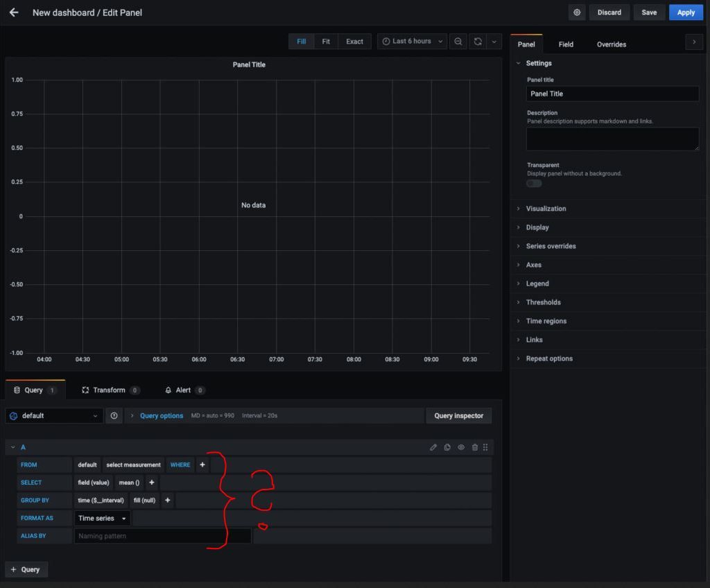The width and height of the screenshot is (710, 588).
Task: Click the zoom out time range icon
Action: point(458,42)
